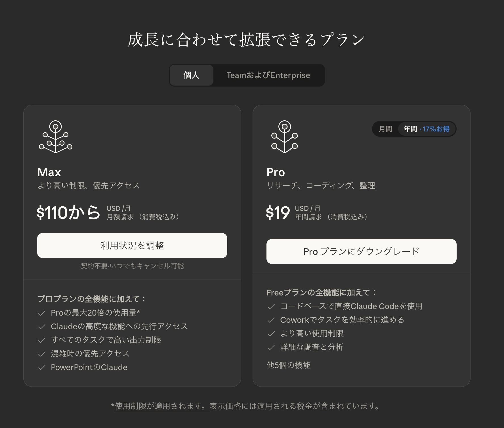Click checkmark beside 混雑時の優先アクセス
504x428 pixels.
42,354
